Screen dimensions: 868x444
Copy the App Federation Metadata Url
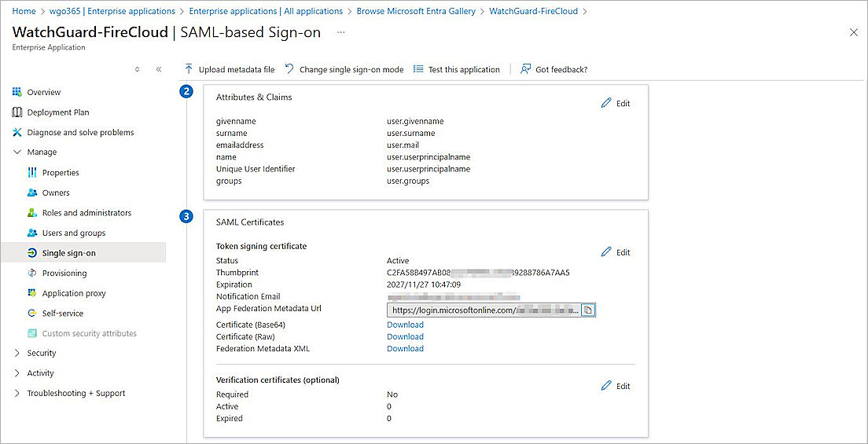click(588, 310)
